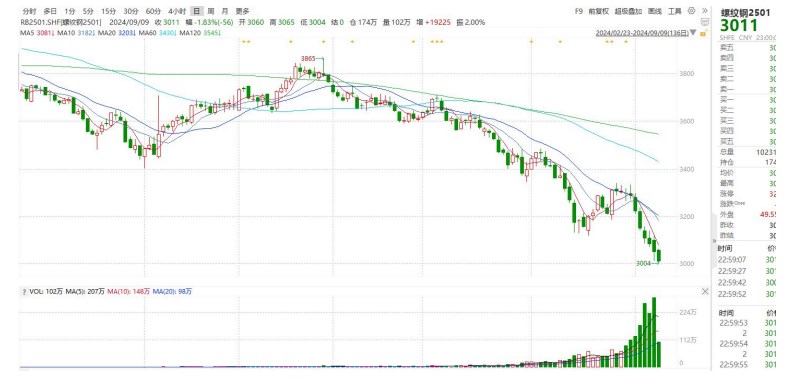This screenshot has width=791, height=382.
Task: Click the 2024/02/23-2024/09/09 date range link
Action: [642, 33]
